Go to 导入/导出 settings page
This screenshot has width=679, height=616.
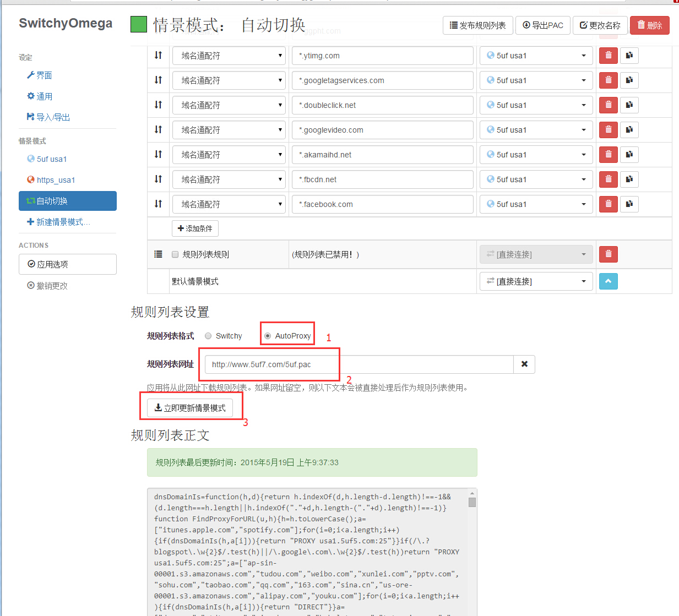tap(53, 117)
